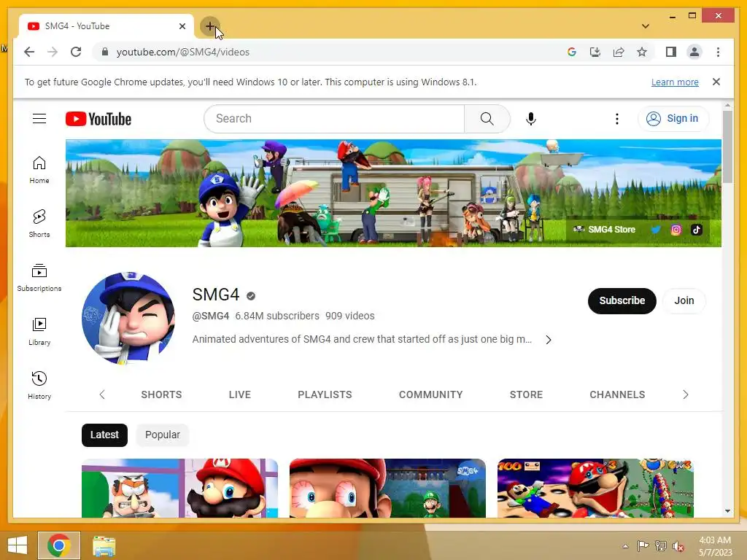The image size is (747, 560).
Task: Click the SMG4 channel avatar
Action: (x=128, y=318)
